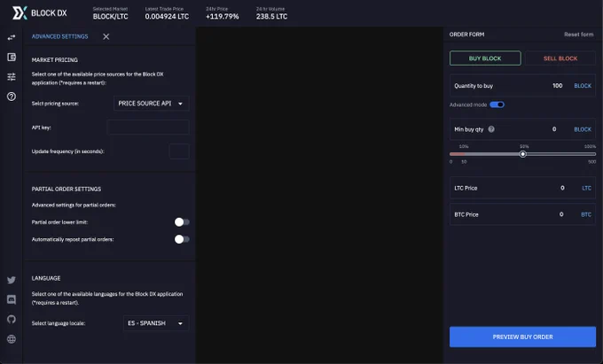Click into the Update frequency seconds field
The width and height of the screenshot is (603, 364).
tap(179, 151)
